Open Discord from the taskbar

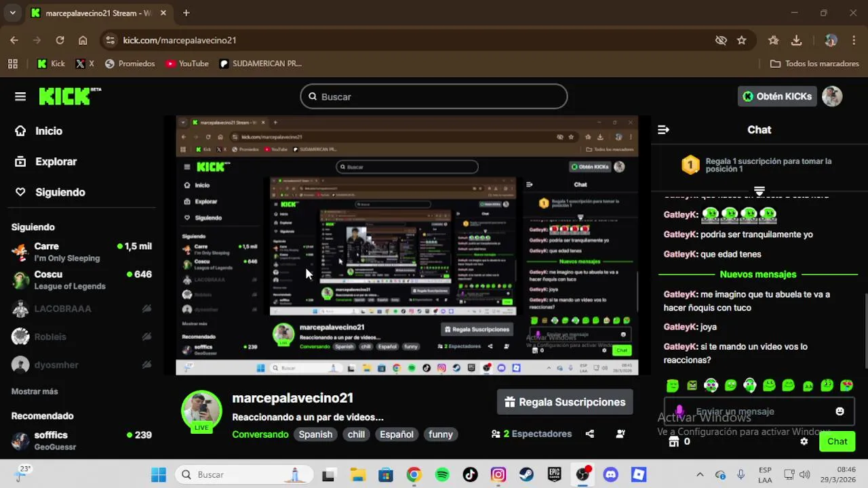coord(611,474)
